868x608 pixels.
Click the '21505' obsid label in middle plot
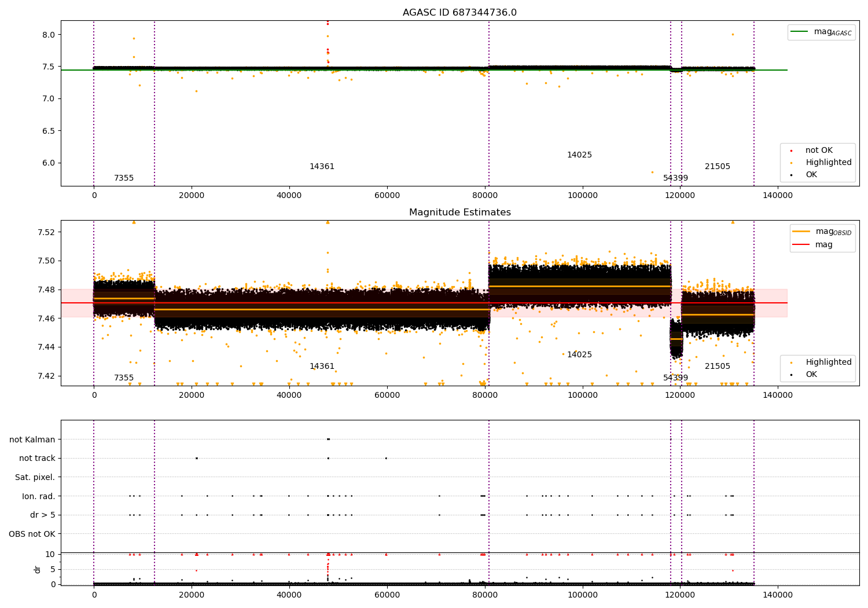tap(718, 367)
